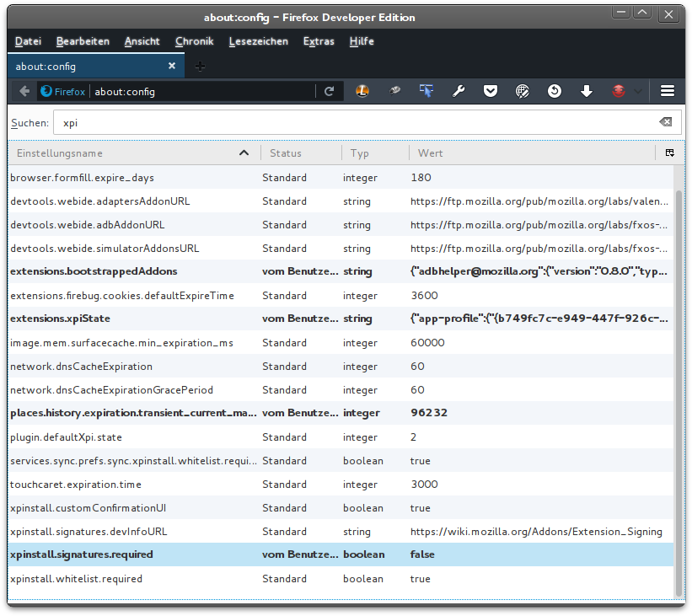Click the circular clock-arrow history icon
The image size is (692, 616).
pos(555,91)
